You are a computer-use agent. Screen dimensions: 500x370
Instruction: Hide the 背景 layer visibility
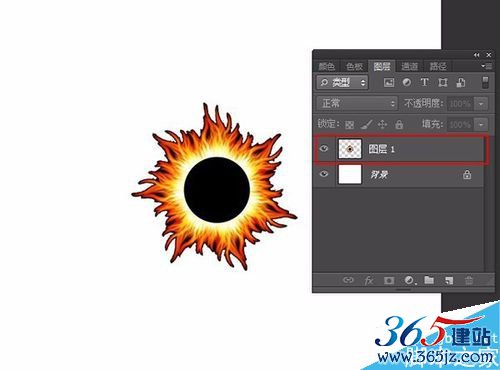pyautogui.click(x=324, y=174)
